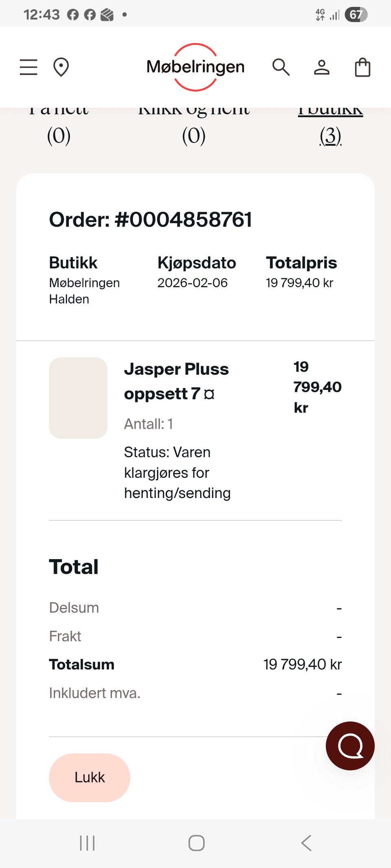Tap the Jasper Pluss product image placeholder
Screen dimensions: 391x868
click(x=78, y=398)
